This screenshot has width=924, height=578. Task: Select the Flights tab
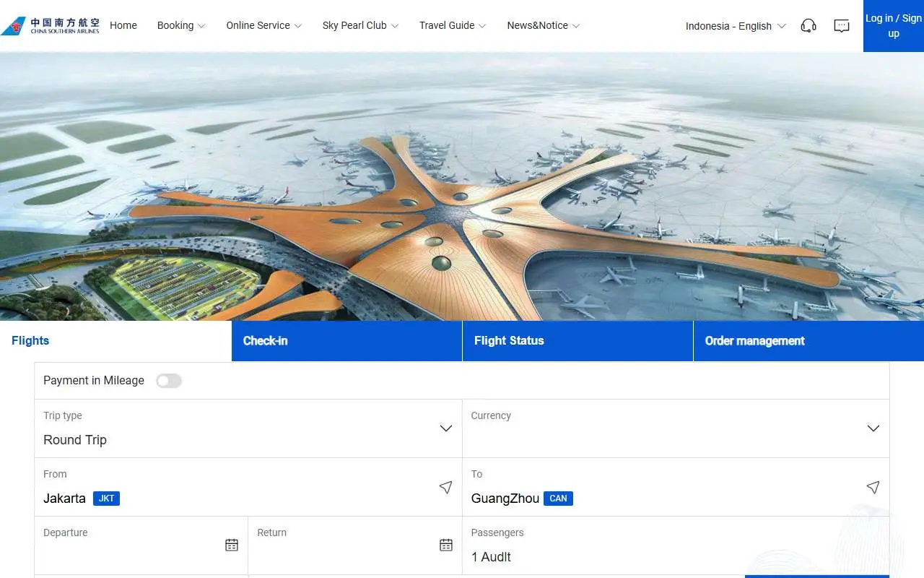(x=115, y=341)
